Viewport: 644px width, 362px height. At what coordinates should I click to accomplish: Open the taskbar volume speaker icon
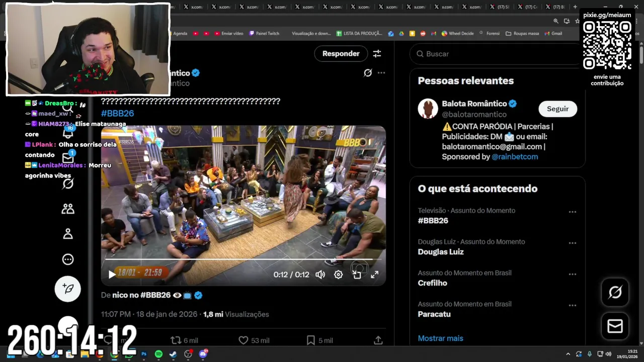pyautogui.click(x=608, y=354)
